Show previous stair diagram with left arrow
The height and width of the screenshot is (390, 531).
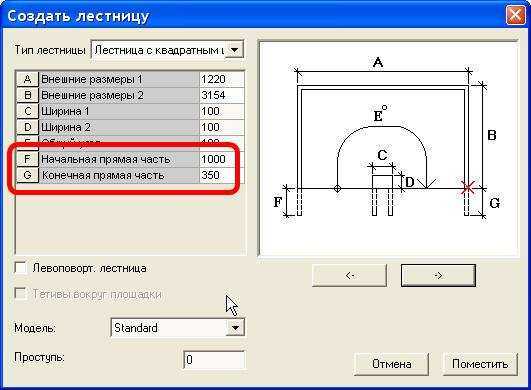click(x=349, y=276)
